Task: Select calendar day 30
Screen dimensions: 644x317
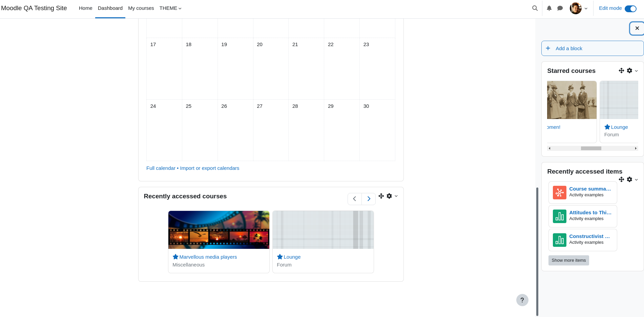Action: 366,106
